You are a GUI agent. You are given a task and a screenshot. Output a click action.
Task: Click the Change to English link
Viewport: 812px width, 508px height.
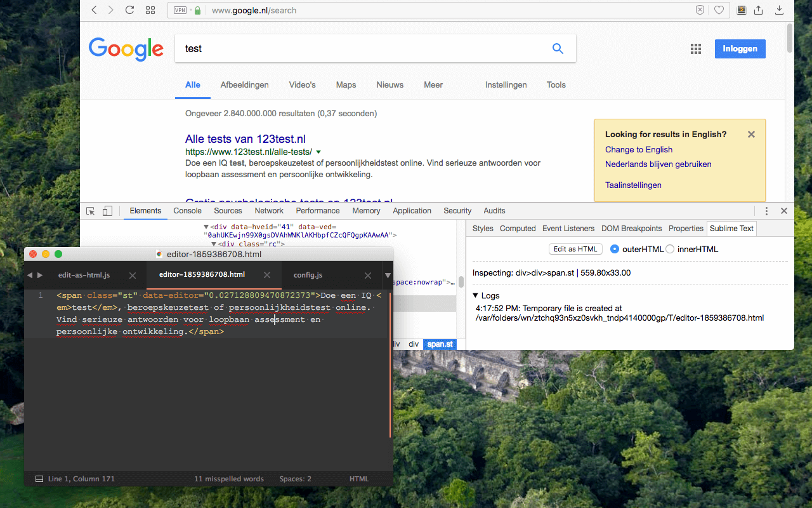pos(639,150)
